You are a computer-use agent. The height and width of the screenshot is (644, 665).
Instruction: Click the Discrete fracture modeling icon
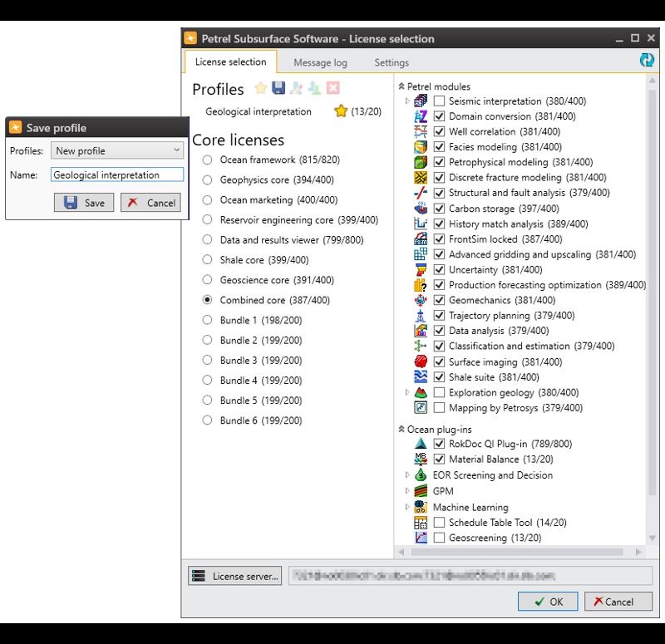pyautogui.click(x=421, y=177)
